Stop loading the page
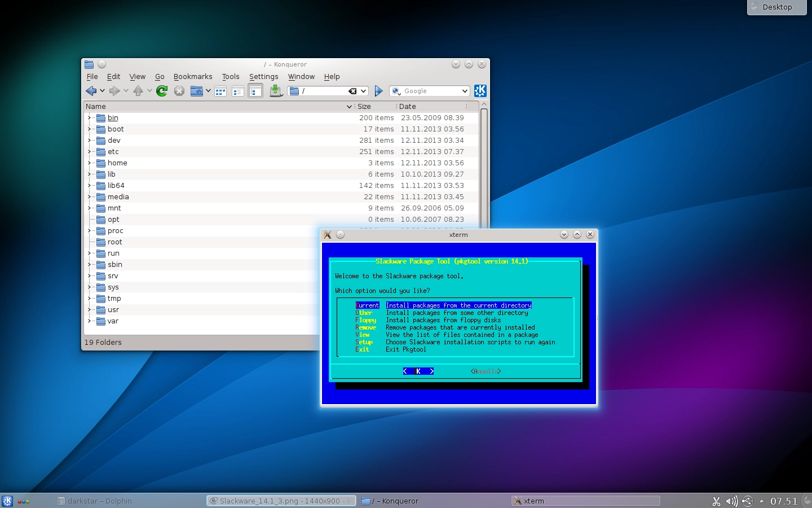The height and width of the screenshot is (508, 812). click(x=179, y=90)
